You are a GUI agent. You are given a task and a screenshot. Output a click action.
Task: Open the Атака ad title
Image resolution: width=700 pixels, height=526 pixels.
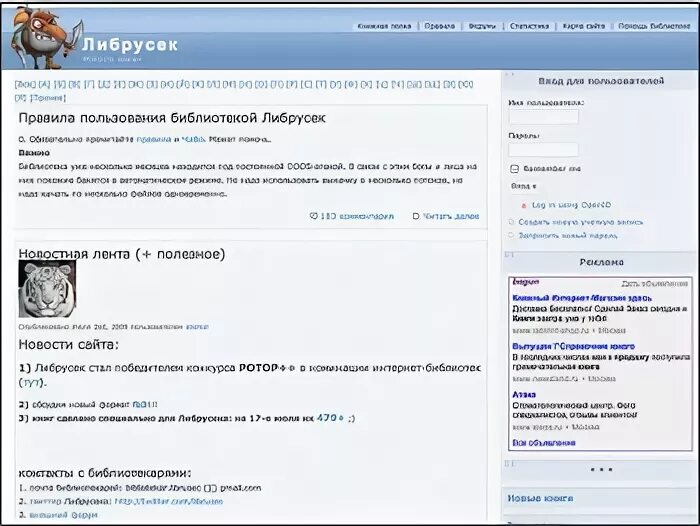pos(524,395)
